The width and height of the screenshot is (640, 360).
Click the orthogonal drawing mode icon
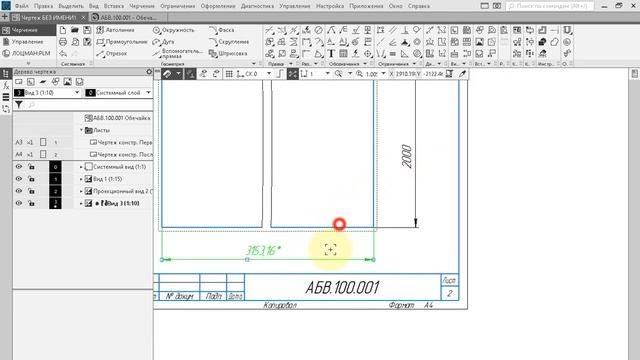coord(280,74)
